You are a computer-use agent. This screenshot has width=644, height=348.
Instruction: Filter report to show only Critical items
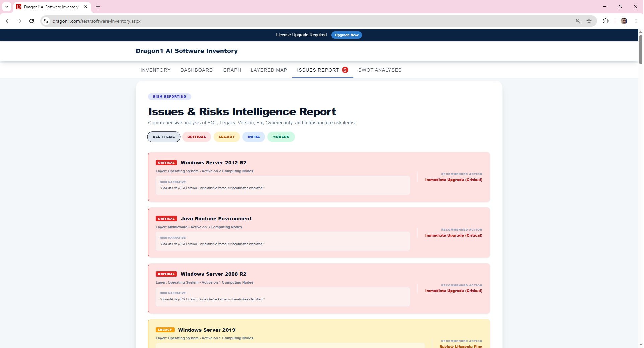197,137
